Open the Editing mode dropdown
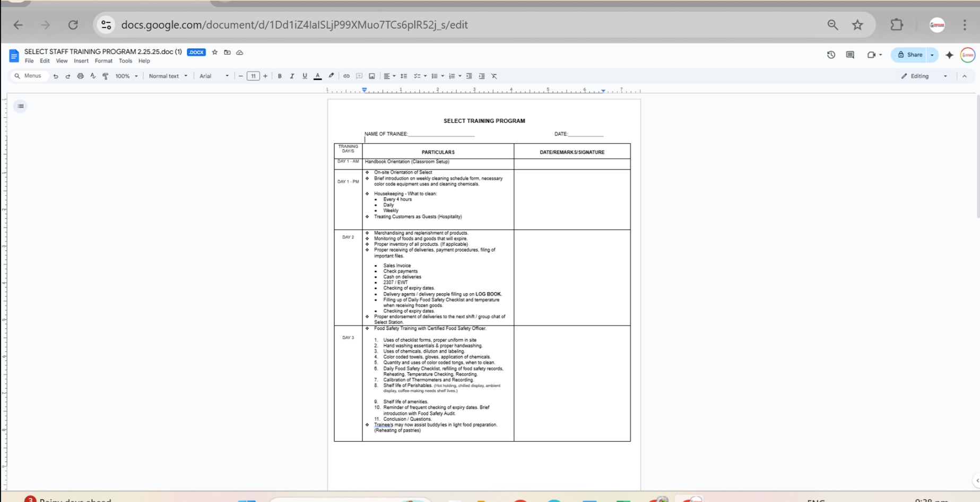This screenshot has height=502, width=980. tap(924, 76)
